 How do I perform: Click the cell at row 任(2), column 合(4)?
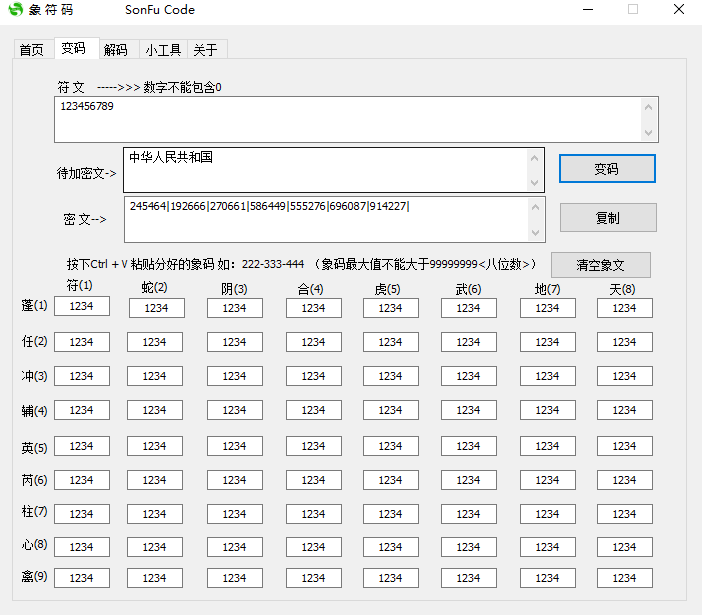pos(314,342)
